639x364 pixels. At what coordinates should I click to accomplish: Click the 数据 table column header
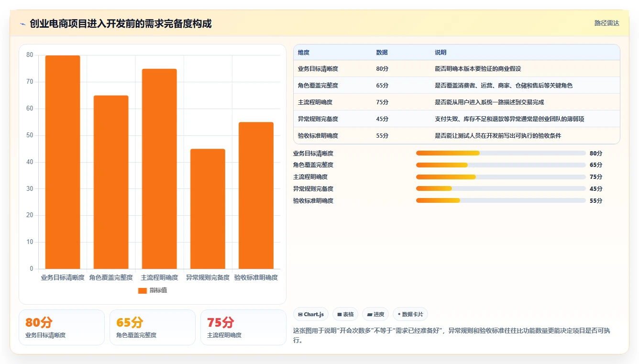(x=382, y=53)
